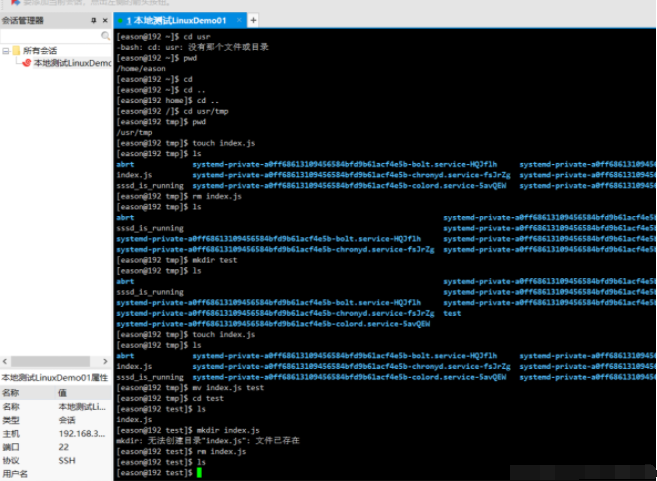
Task: Select the 用户名 property row
Action: tap(56, 473)
